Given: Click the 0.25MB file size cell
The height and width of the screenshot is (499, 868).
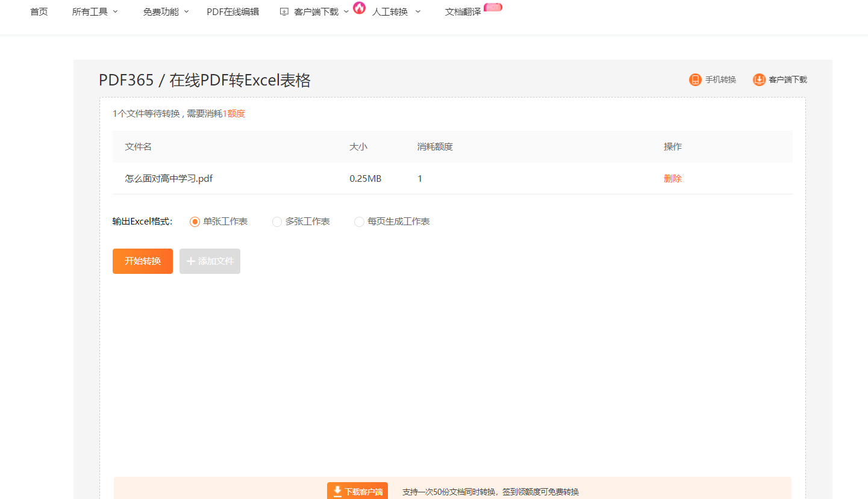Looking at the screenshot, I should [x=366, y=179].
